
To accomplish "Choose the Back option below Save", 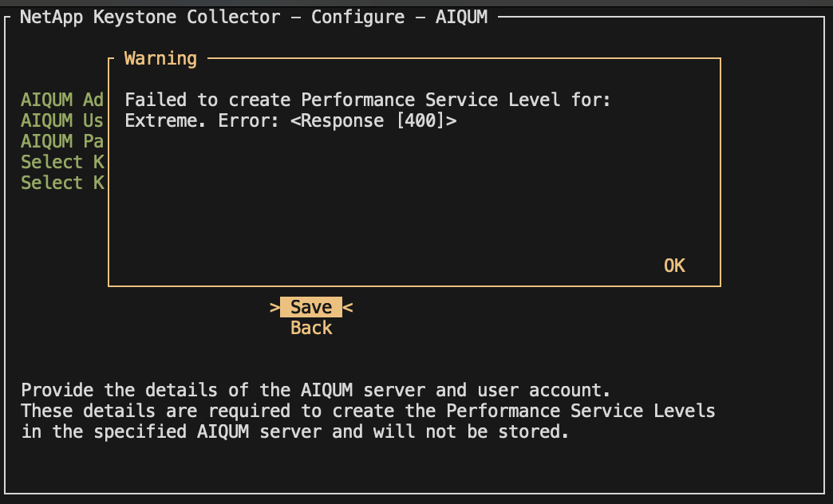I will (311, 328).
